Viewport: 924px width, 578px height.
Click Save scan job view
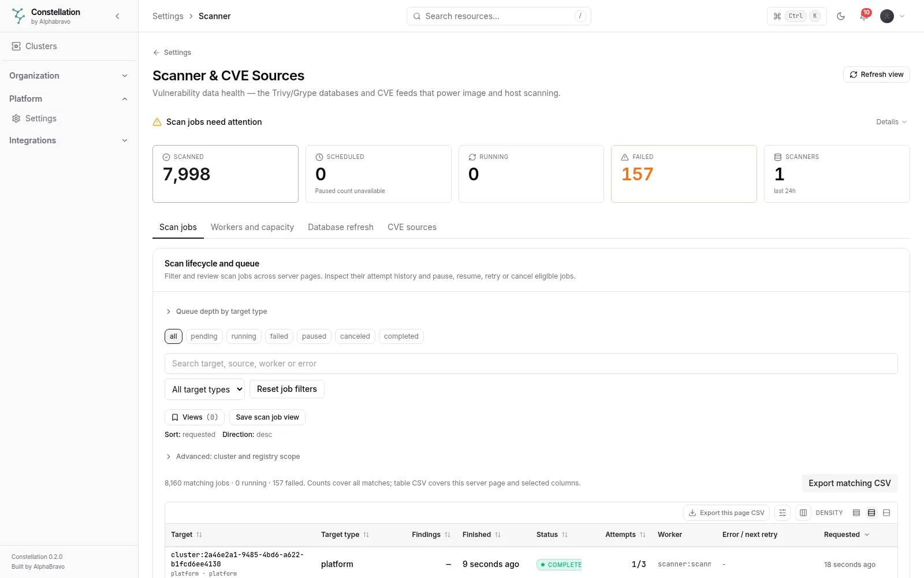267,417
